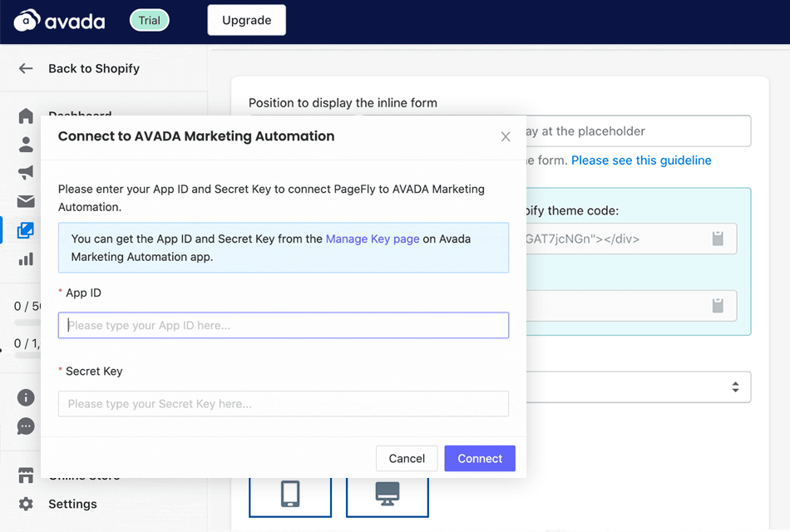Click the home Dashboard sidebar icon
The height and width of the screenshot is (532, 790).
[x=26, y=116]
